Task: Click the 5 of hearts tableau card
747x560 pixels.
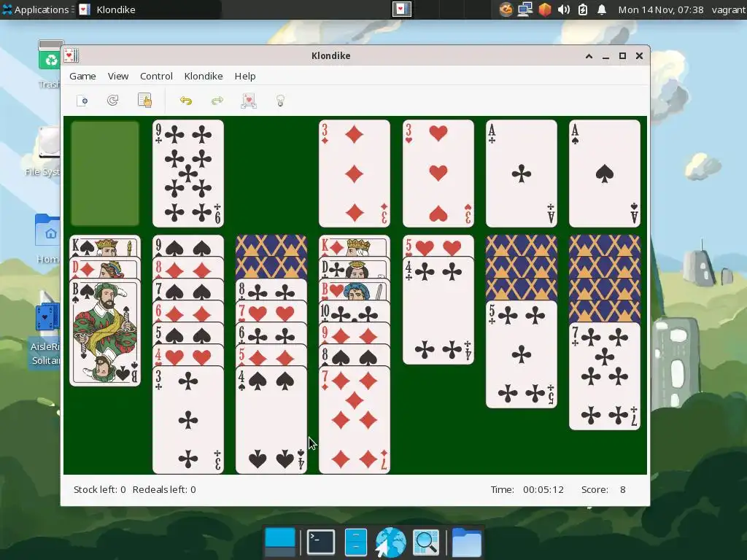Action: (x=438, y=246)
